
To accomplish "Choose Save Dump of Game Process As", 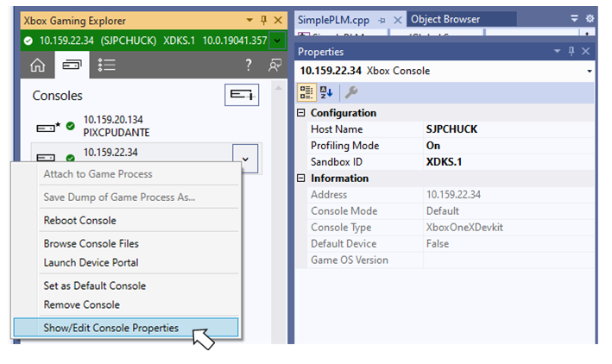I will 119,197.
